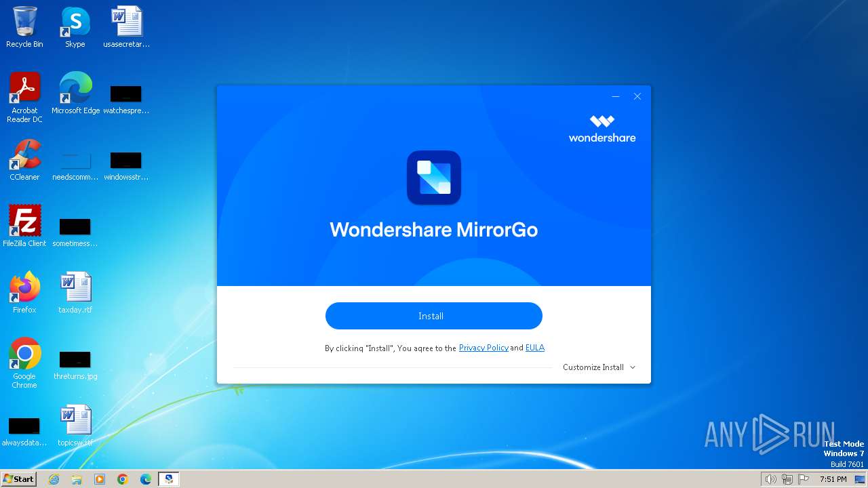
Task: Open the Action Center flag icon
Action: point(804,479)
